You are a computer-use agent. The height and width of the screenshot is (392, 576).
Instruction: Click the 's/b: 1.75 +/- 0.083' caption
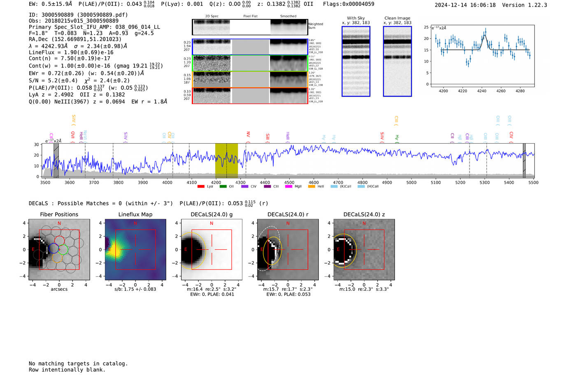coord(135,289)
